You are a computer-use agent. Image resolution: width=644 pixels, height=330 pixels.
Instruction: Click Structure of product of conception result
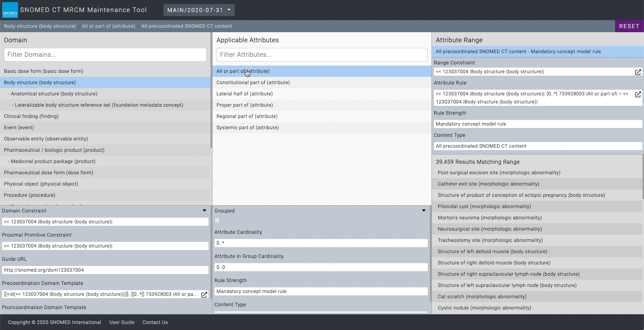click(x=537, y=195)
